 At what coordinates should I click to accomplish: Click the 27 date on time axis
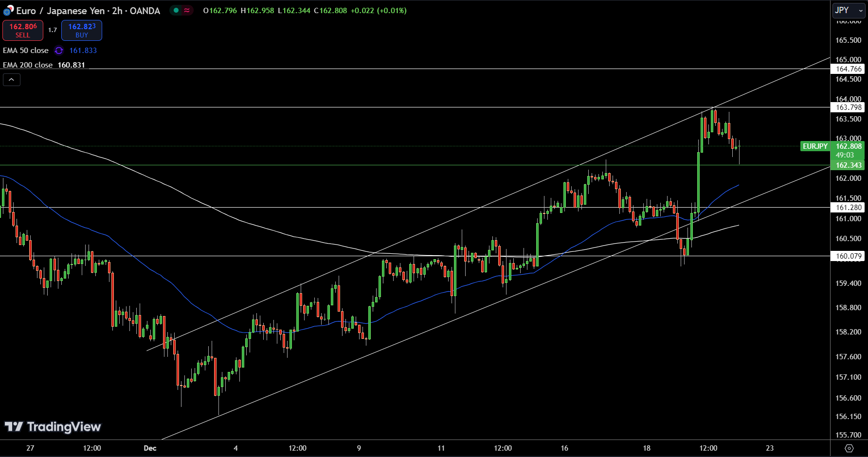pyautogui.click(x=30, y=448)
